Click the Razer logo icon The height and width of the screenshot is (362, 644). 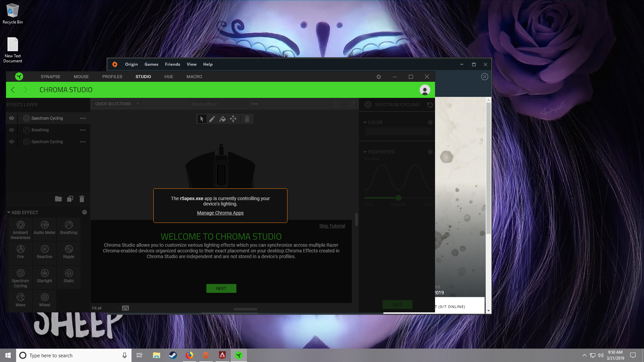19,76
